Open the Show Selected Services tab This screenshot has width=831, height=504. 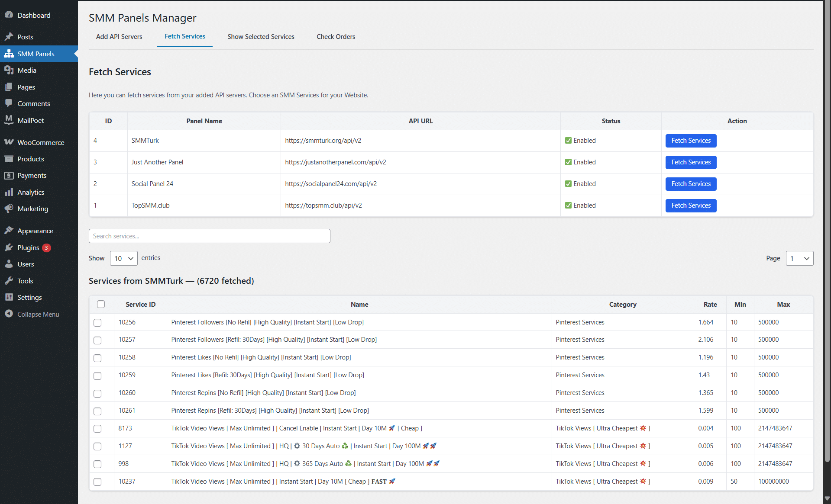click(x=261, y=37)
